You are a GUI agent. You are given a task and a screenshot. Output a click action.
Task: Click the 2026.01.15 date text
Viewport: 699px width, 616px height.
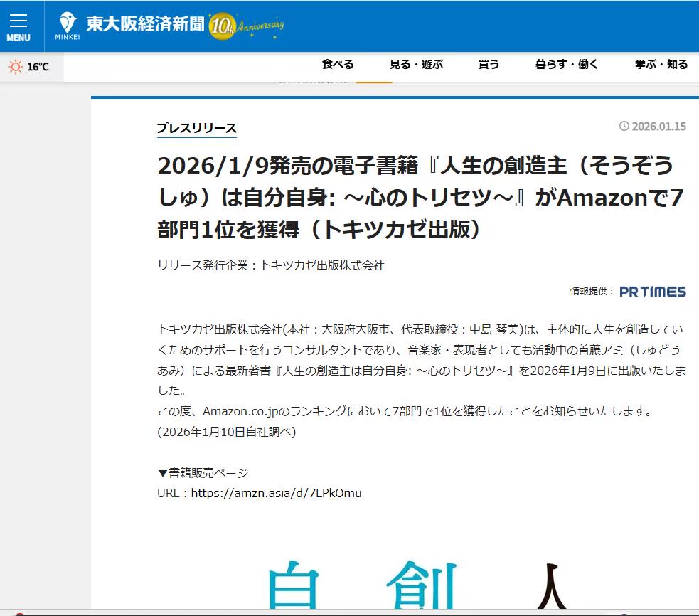659,126
